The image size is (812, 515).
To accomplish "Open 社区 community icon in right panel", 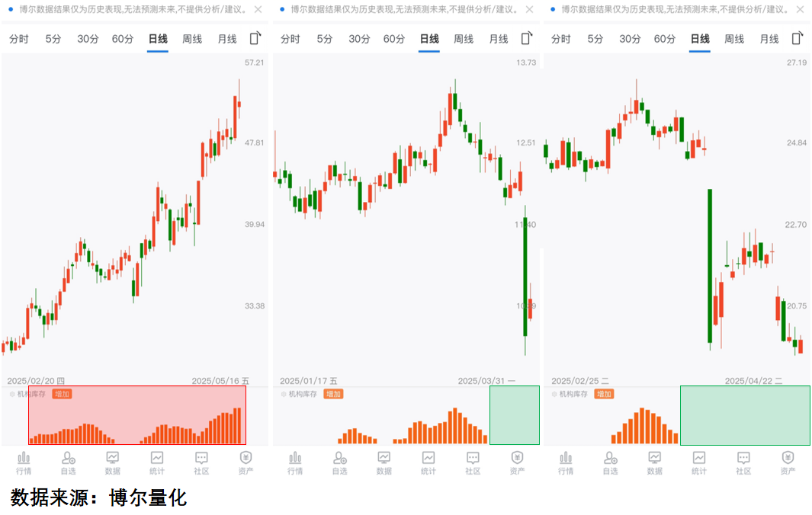I will point(743,462).
